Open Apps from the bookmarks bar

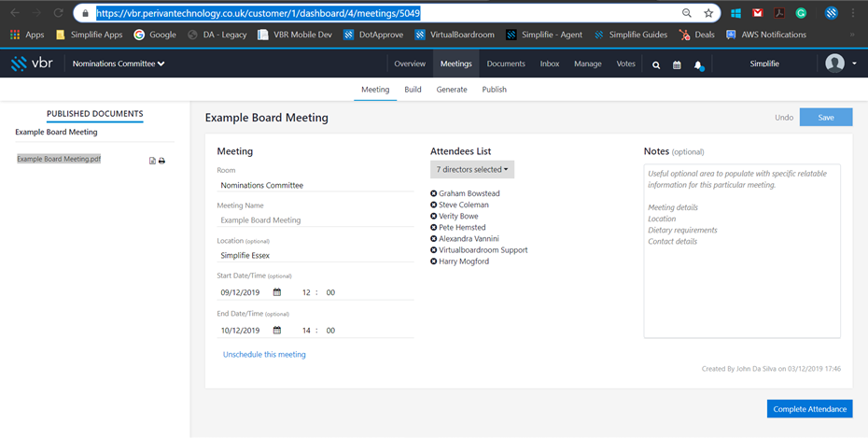pyautogui.click(x=27, y=35)
